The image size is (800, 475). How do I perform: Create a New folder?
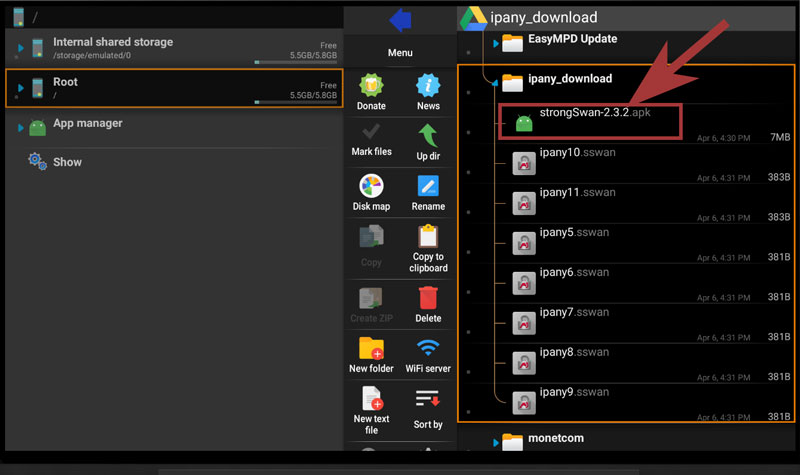tap(371, 350)
